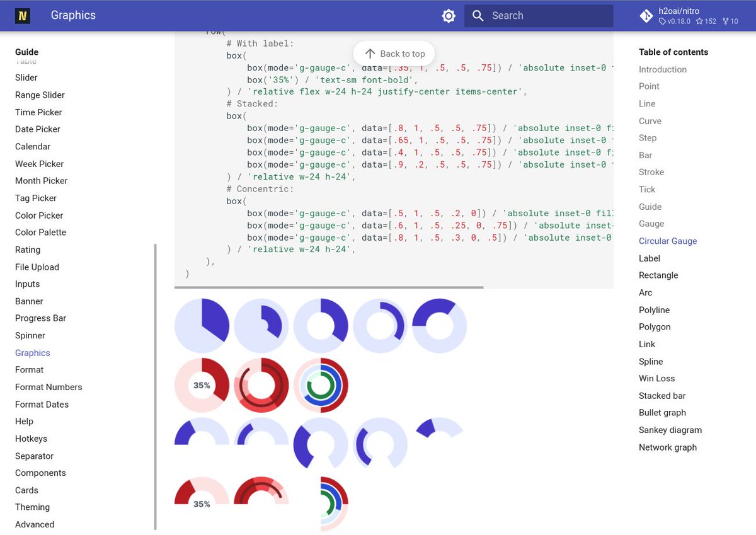Open Theming in sidebar
Image resolution: width=756 pixels, height=535 pixels.
[32, 507]
